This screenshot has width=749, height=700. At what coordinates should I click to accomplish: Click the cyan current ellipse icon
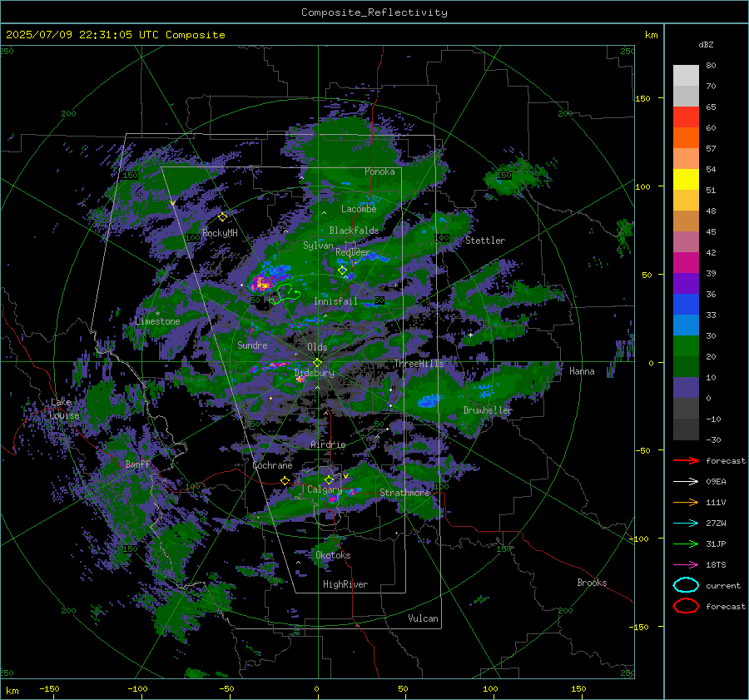coord(686,585)
